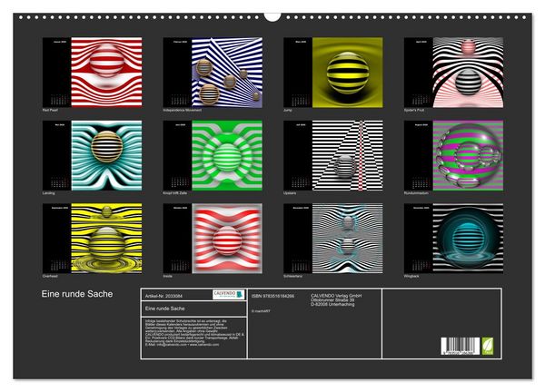Click the CALVENDO logo badge
This screenshot has height=392, width=545.
click(228, 294)
